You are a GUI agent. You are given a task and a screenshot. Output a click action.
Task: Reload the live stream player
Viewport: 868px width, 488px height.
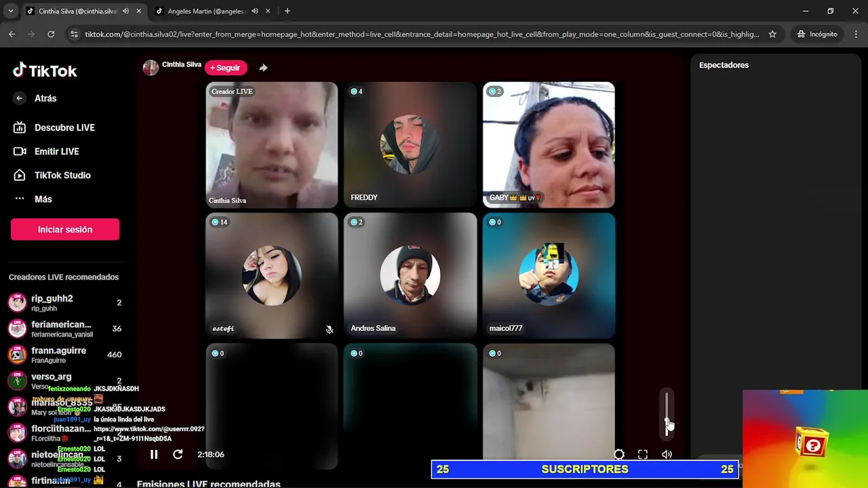(x=178, y=454)
